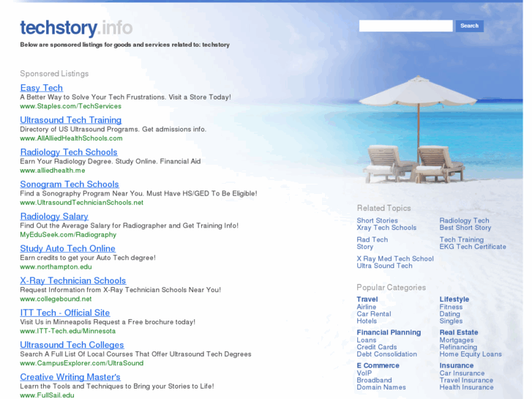
Task: Open ITT Tech - Official Site listing
Action: [x=65, y=313]
